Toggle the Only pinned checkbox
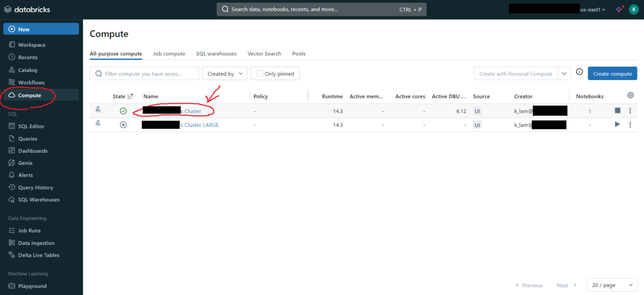 pyautogui.click(x=260, y=74)
